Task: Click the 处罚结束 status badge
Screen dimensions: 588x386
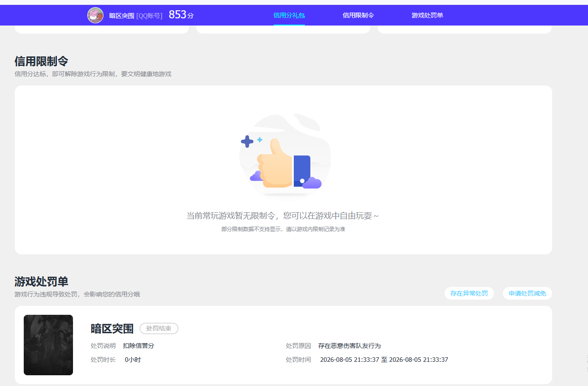Action: point(159,329)
